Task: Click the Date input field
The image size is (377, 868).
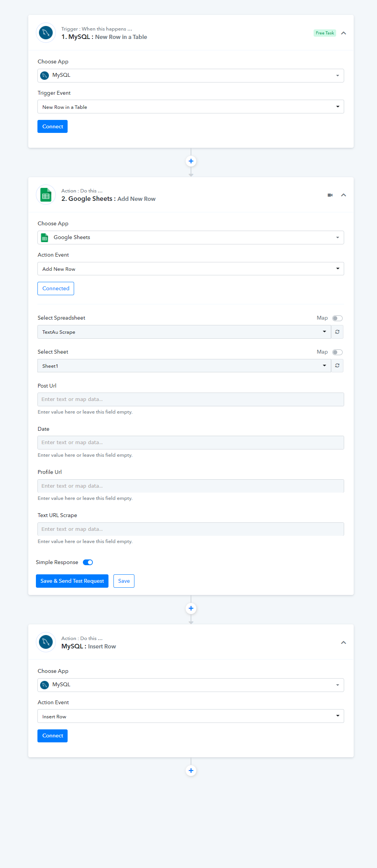Action: tap(191, 443)
